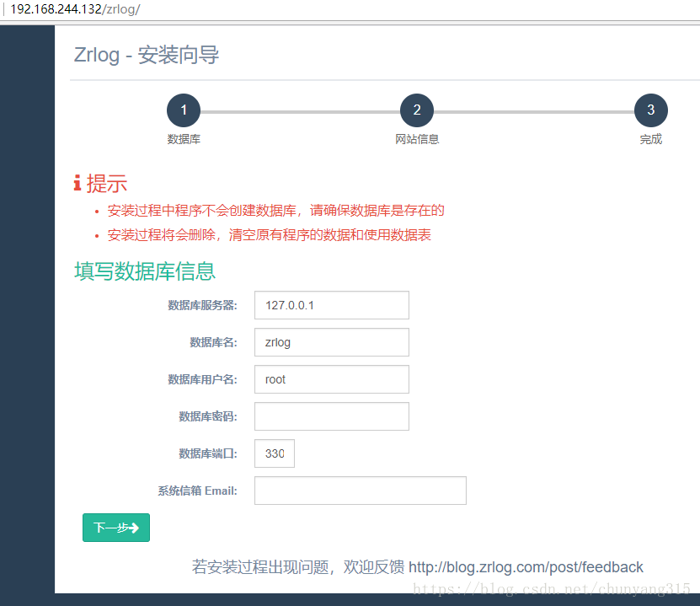700x606 pixels.
Task: Click the step 1 database circle
Action: point(184,110)
